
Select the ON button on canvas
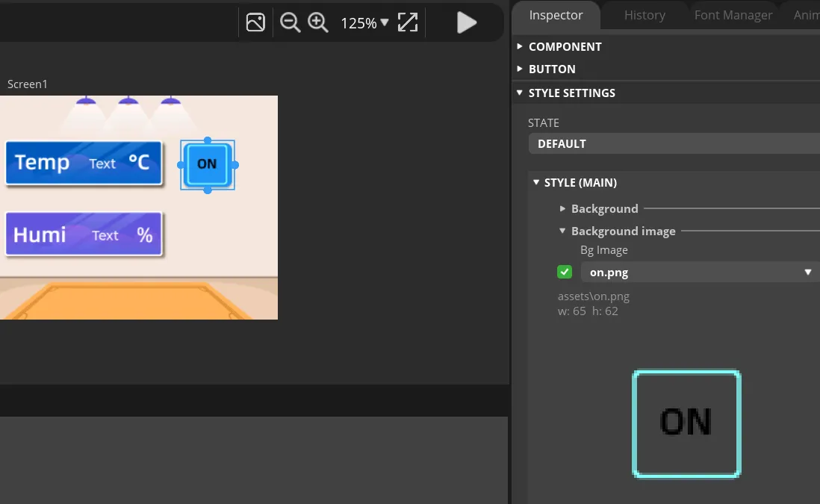click(x=207, y=164)
